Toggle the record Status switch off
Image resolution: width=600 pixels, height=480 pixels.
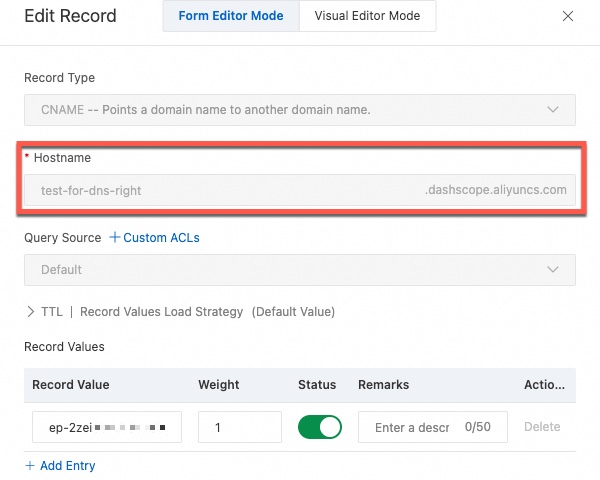(x=319, y=427)
